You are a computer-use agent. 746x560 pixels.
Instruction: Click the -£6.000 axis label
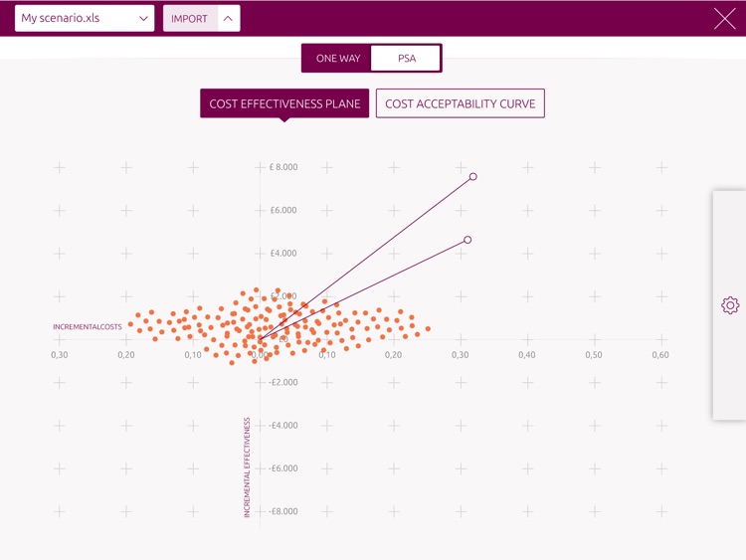tap(282, 468)
